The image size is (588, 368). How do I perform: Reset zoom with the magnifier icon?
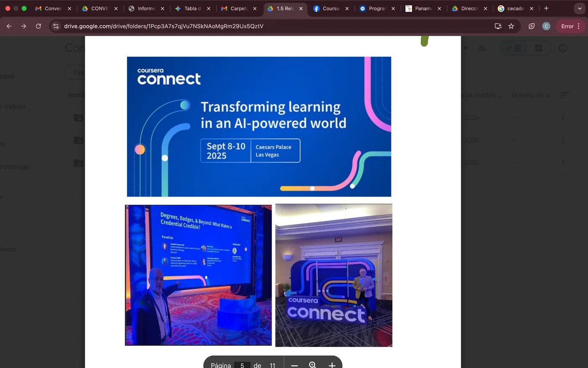point(312,365)
